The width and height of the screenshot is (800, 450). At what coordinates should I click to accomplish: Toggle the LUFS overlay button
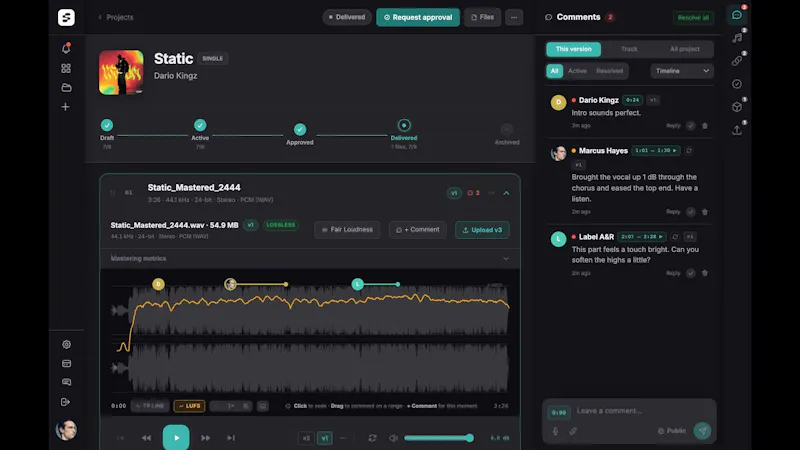pyautogui.click(x=189, y=406)
